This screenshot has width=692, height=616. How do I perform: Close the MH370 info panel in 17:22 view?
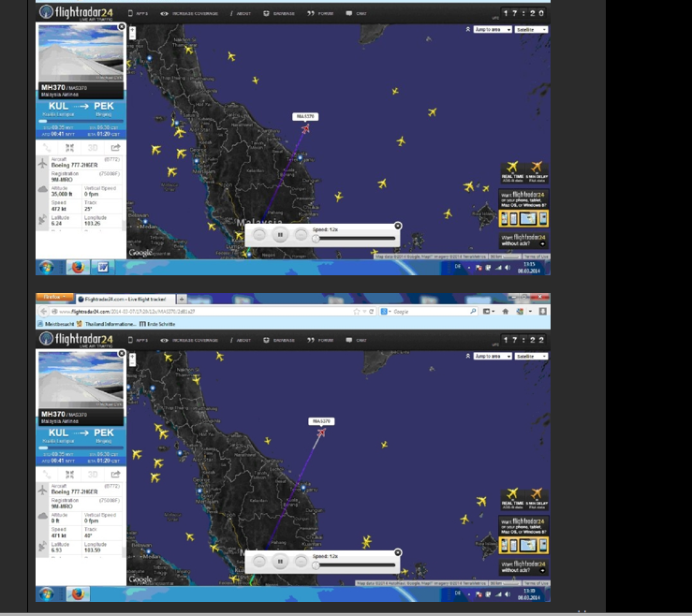[122, 354]
